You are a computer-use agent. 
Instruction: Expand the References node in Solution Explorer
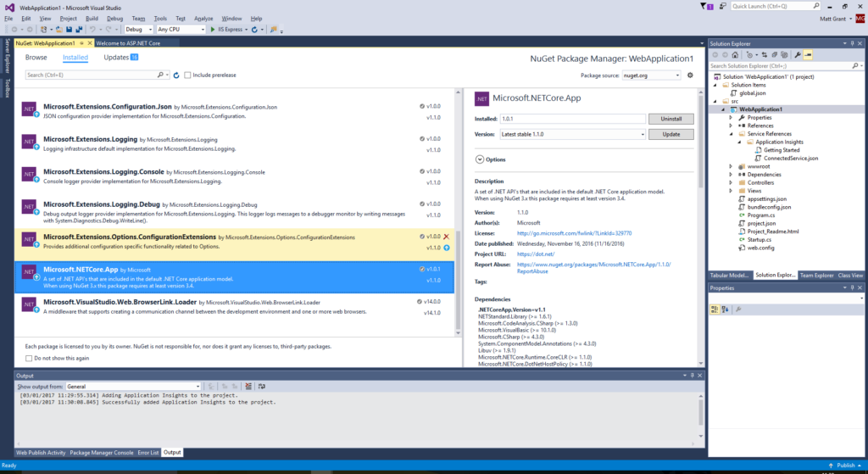[731, 125]
